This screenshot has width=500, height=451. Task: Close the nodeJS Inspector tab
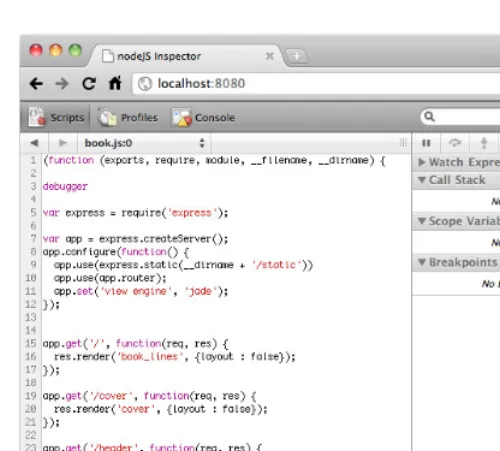270,56
